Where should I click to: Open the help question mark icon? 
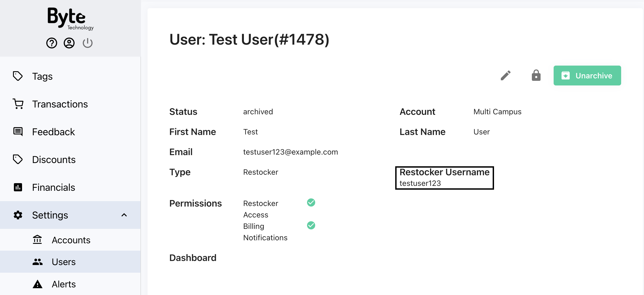(x=52, y=43)
